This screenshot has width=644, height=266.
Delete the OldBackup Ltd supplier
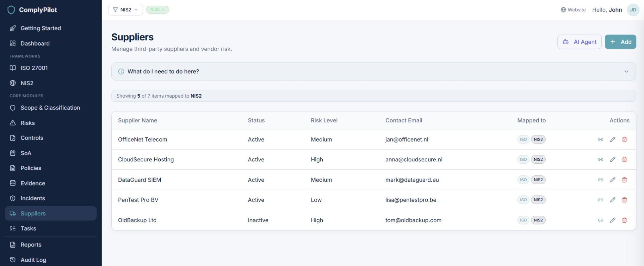(x=624, y=220)
